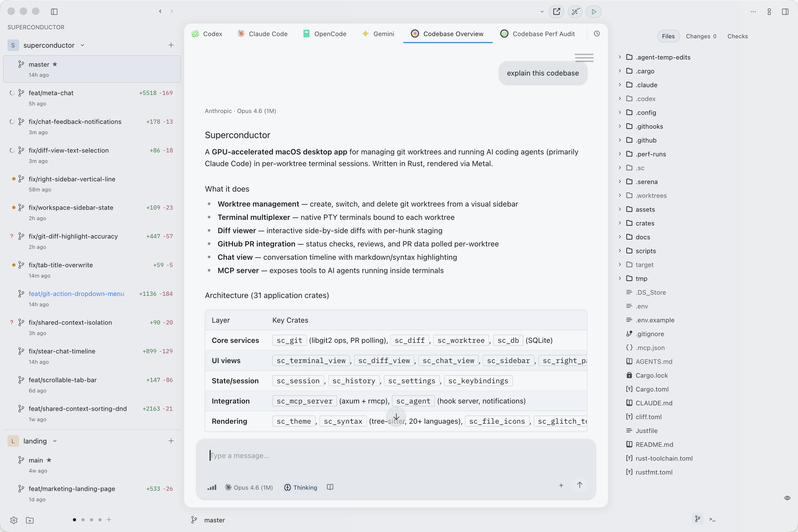Open the superconductor project dropdown
Viewport: 798px width, 532px height.
pos(82,45)
